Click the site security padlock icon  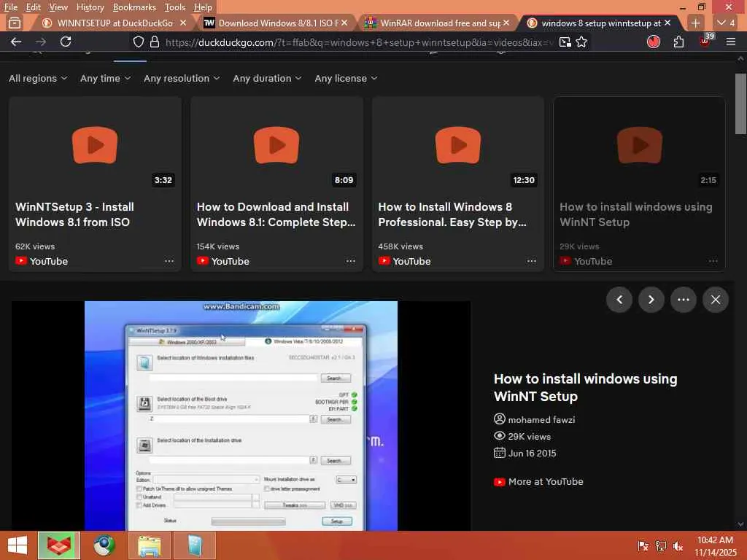point(155,42)
